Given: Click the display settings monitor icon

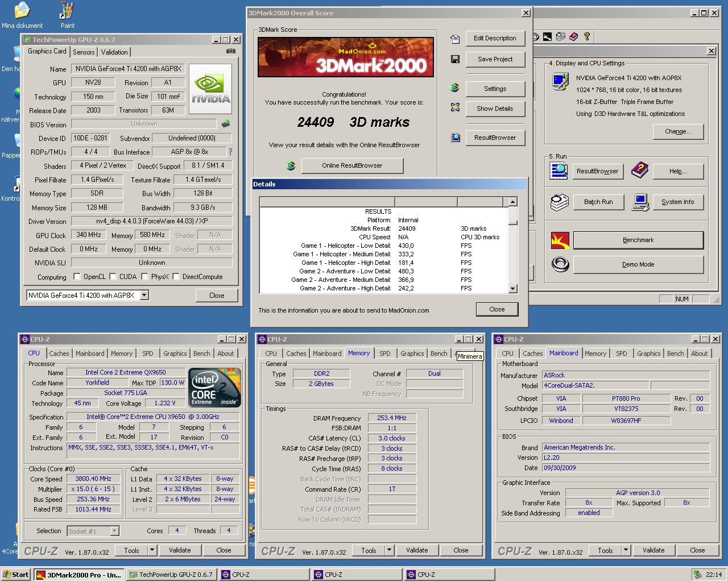Looking at the screenshot, I should tap(560, 81).
